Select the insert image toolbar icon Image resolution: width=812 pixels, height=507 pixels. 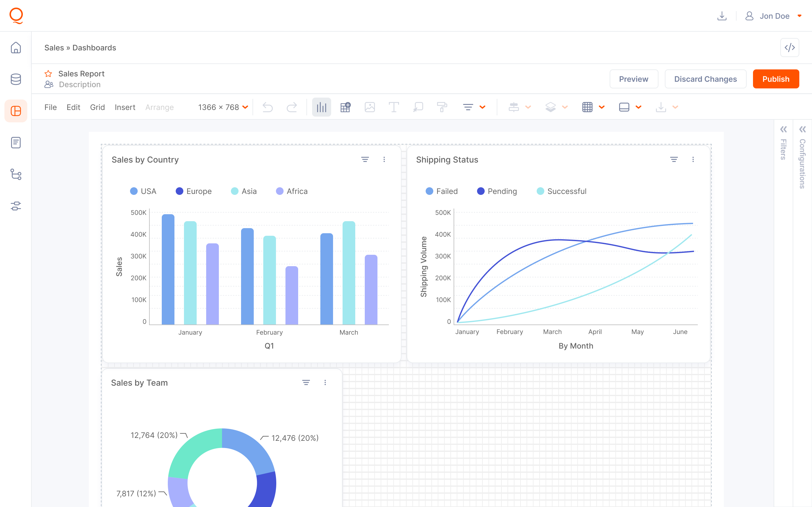[x=370, y=107]
